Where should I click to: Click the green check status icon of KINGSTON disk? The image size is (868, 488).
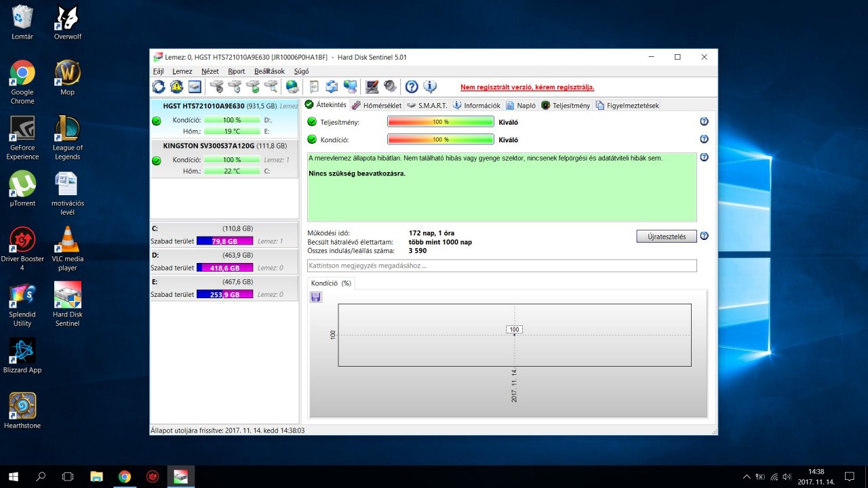coord(157,161)
